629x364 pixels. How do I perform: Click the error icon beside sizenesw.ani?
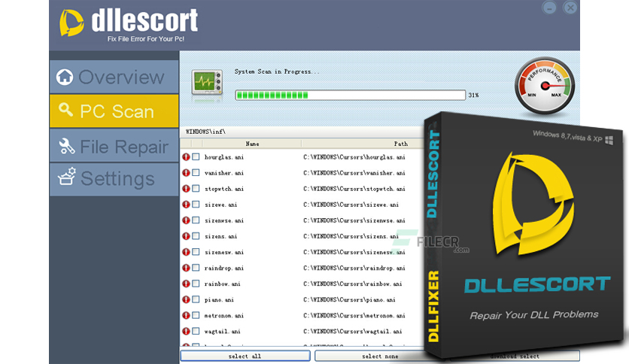[186, 252]
